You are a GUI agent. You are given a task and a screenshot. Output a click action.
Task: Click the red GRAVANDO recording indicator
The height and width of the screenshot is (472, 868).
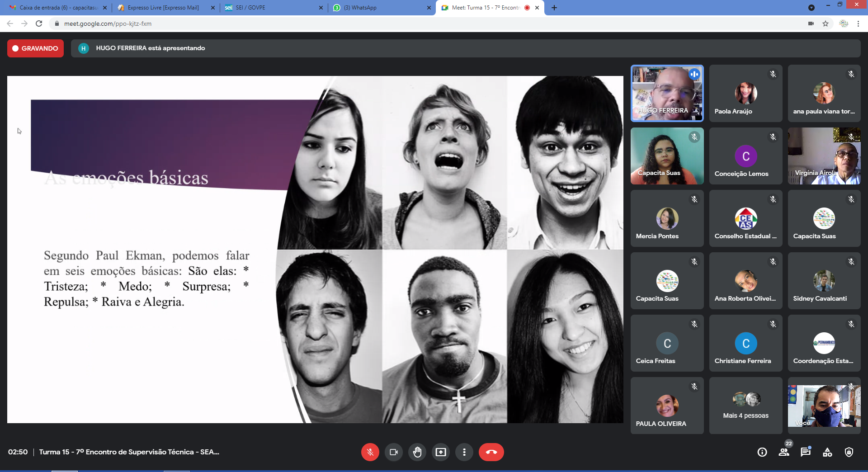35,48
